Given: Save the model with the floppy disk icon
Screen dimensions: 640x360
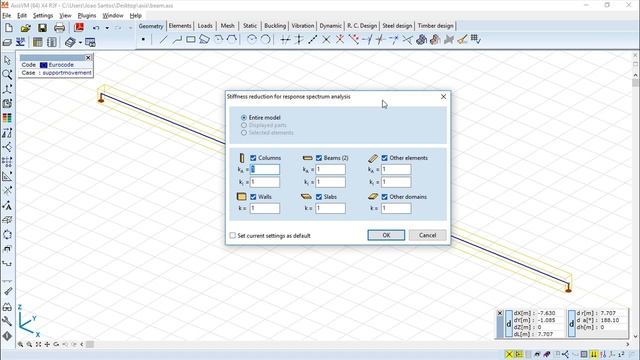Looking at the screenshot, I should tap(42, 28).
